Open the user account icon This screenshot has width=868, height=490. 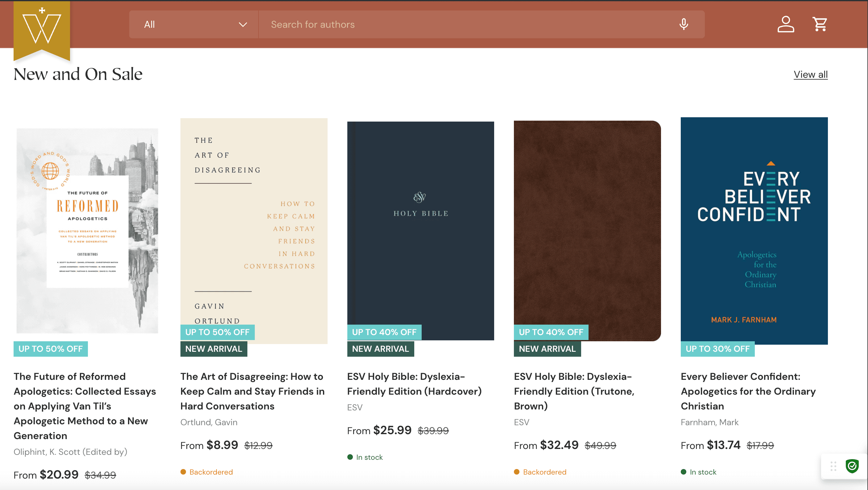pyautogui.click(x=786, y=24)
